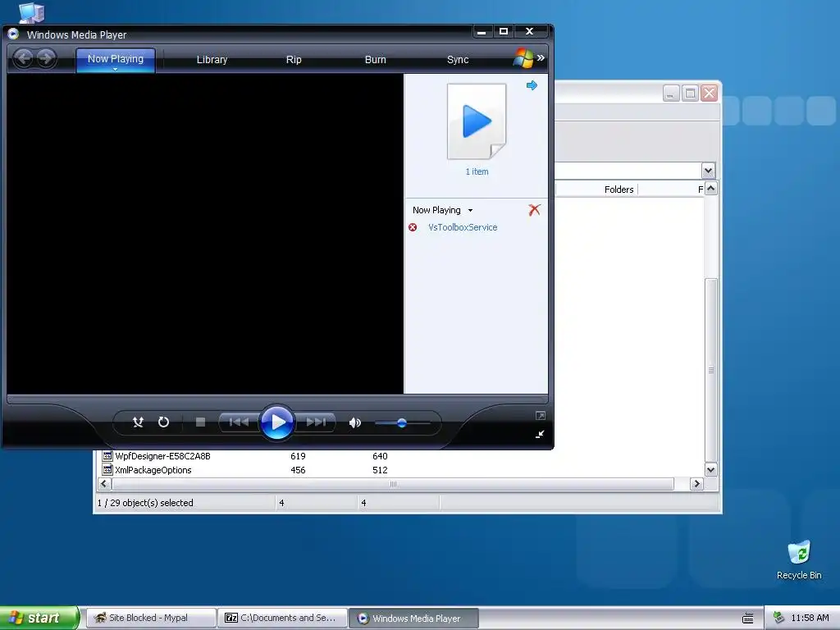Select the Recycle Bin desktop icon
This screenshot has width=840, height=630.
pos(799,559)
